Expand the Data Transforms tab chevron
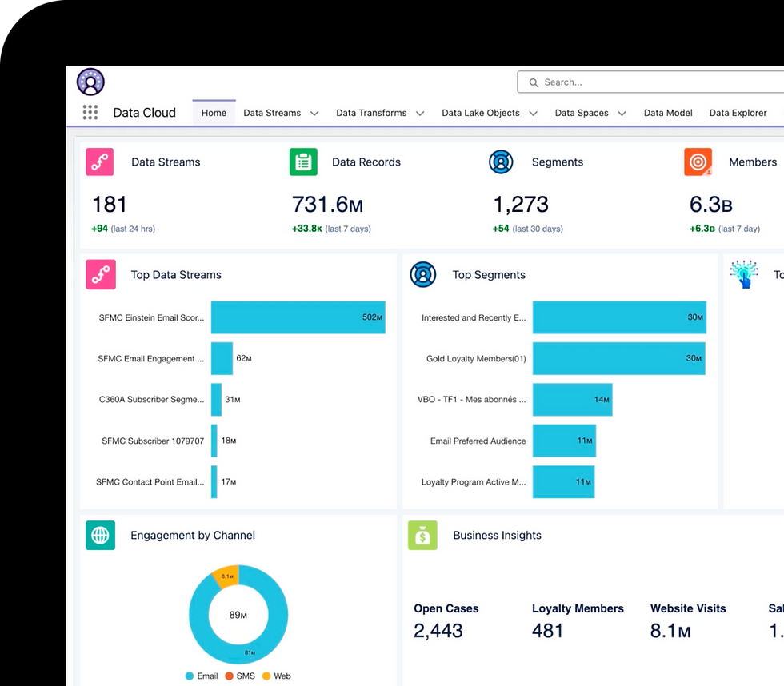This screenshot has width=784, height=686. [420, 114]
